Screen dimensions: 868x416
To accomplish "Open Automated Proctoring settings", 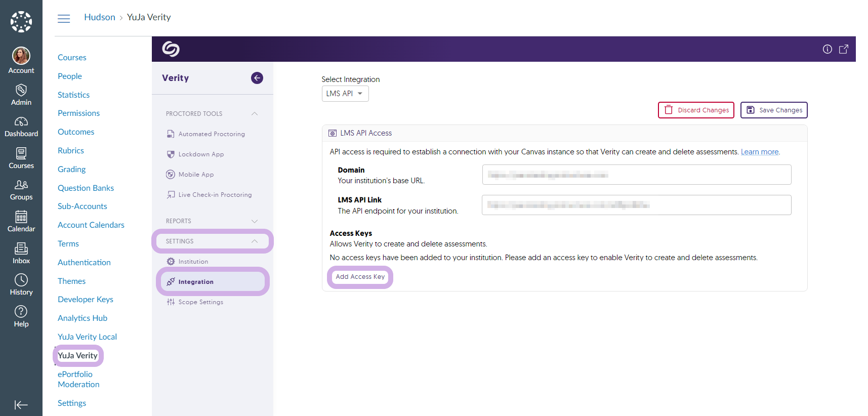I will point(206,134).
